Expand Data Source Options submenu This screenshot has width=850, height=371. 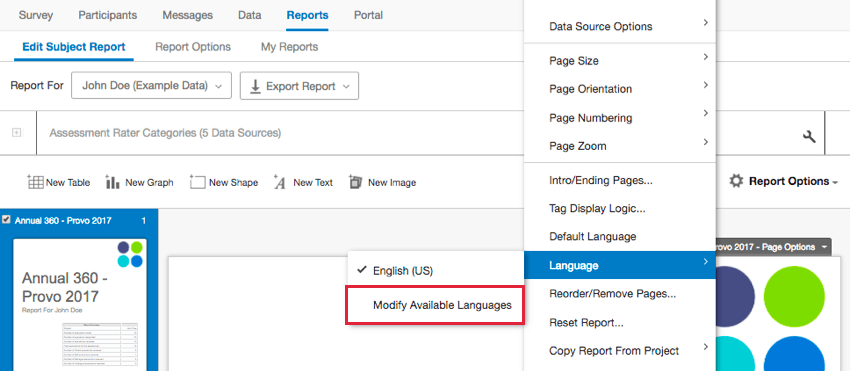tap(620, 26)
